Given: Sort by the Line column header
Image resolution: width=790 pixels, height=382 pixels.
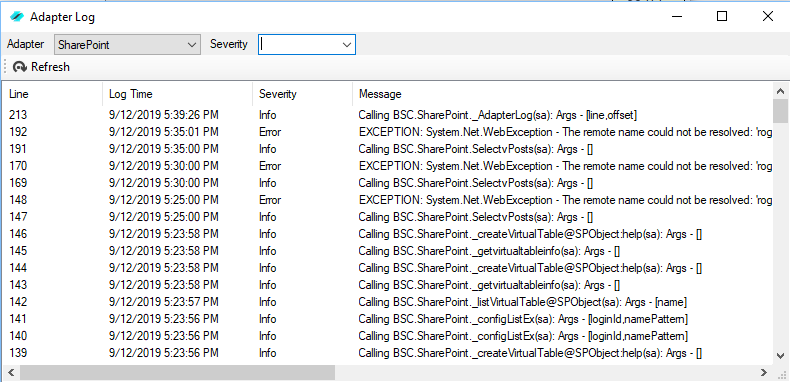Looking at the screenshot, I should (52, 94).
